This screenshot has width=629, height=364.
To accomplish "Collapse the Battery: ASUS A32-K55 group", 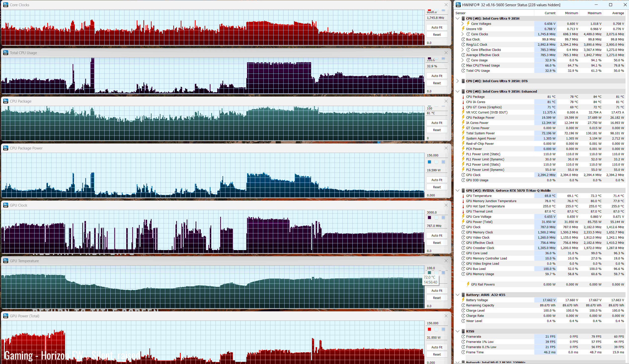I will [x=458, y=295].
